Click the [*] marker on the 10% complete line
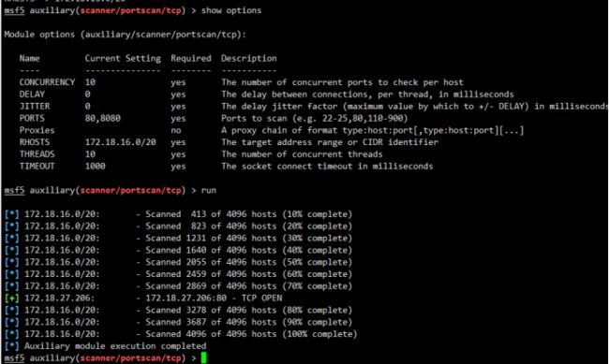 pos(11,214)
